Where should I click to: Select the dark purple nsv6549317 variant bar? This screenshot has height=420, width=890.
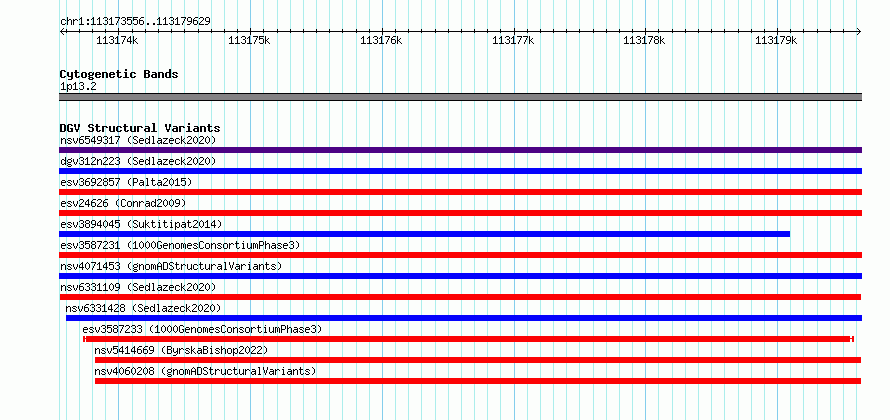(460, 150)
